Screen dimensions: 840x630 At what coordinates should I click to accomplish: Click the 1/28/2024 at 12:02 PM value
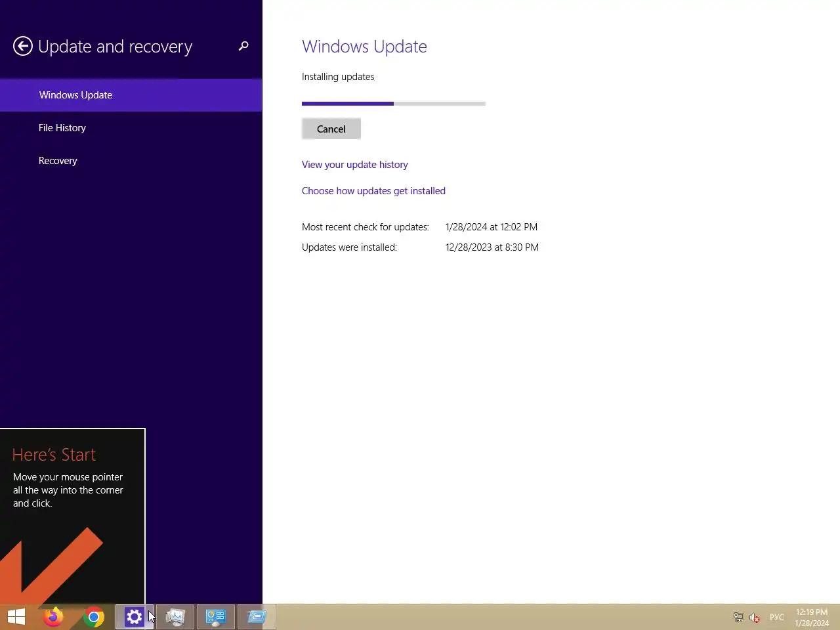click(492, 227)
